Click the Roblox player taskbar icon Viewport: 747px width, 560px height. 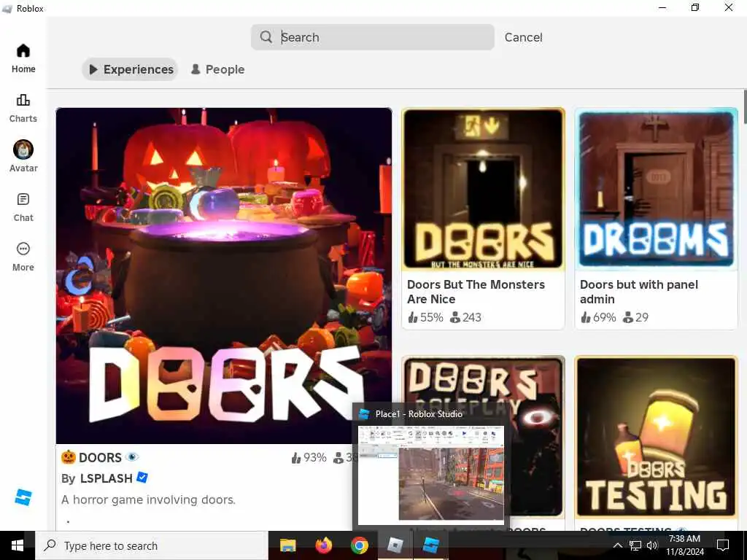395,545
